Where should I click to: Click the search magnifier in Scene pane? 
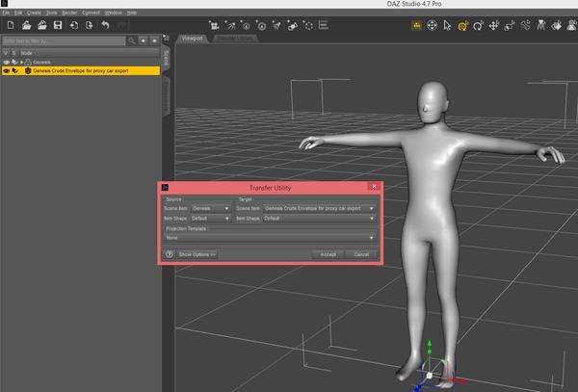pyautogui.click(x=133, y=41)
